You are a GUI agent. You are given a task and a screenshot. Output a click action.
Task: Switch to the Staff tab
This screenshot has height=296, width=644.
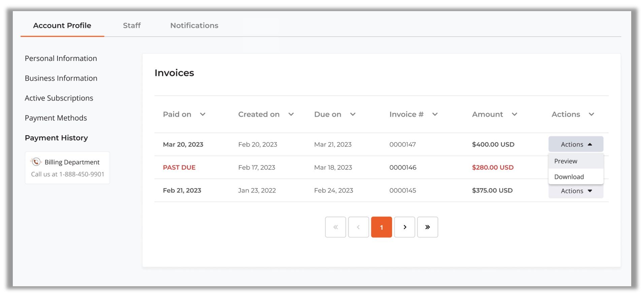tap(132, 26)
